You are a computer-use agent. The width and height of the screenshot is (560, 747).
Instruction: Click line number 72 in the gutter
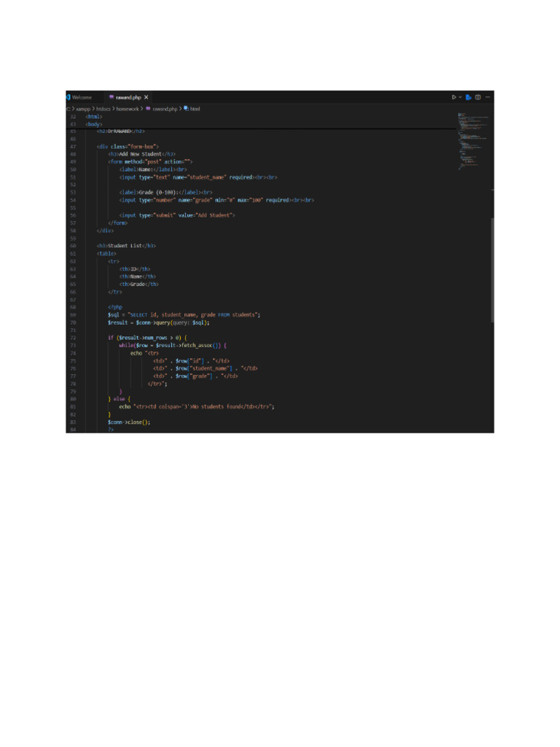(73, 338)
